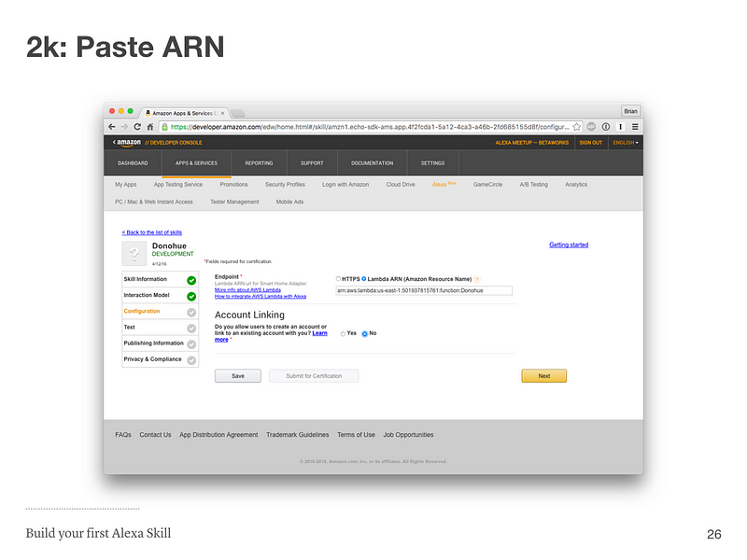The height and width of the screenshot is (560, 747).
Task: Click the Donohue skill placeholder image
Action: pos(134,253)
